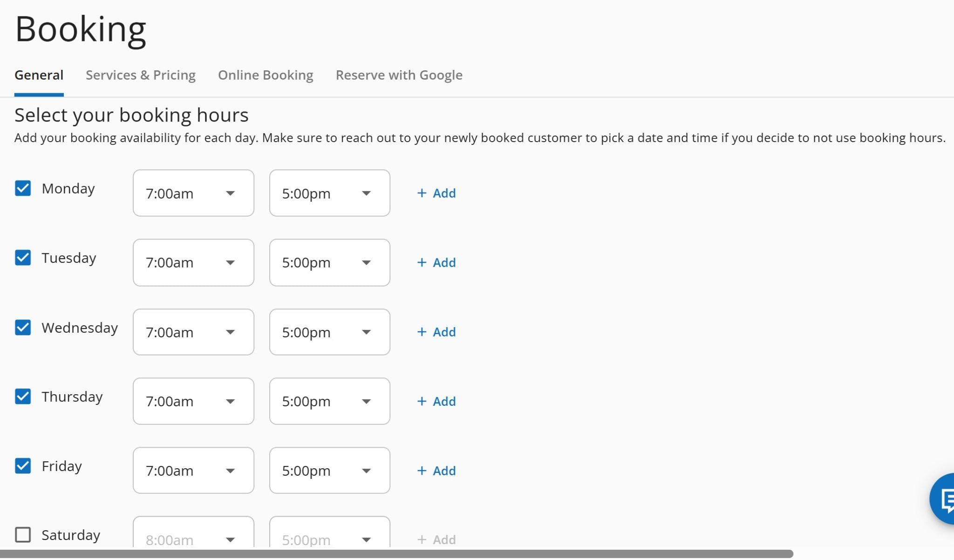Open Friday end time dropdown
The width and height of the screenshot is (954, 560).
click(330, 471)
